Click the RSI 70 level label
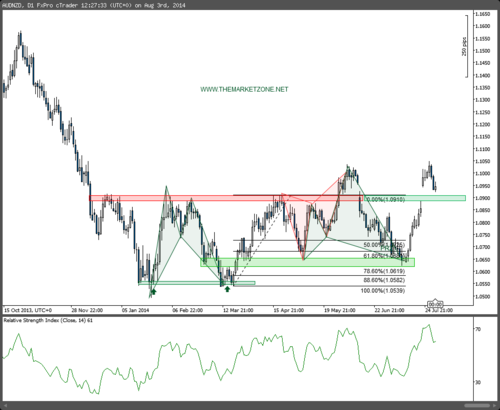The height and width of the screenshot is (410, 500). tap(478, 329)
